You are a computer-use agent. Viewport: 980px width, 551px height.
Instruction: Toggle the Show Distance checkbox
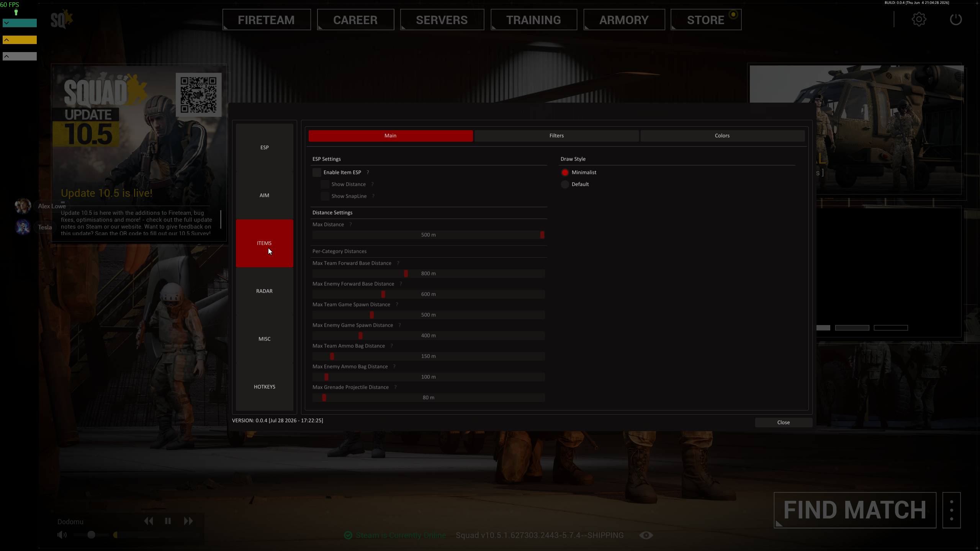tap(325, 184)
